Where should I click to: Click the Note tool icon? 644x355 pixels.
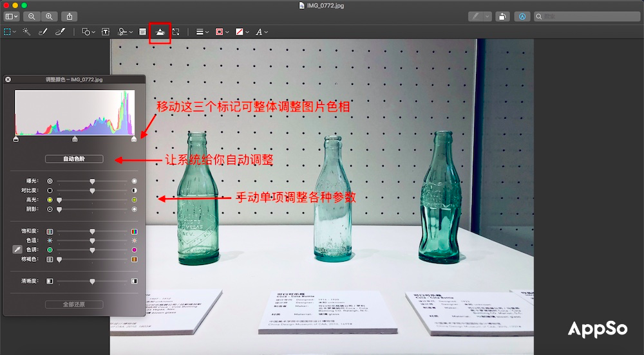point(143,31)
